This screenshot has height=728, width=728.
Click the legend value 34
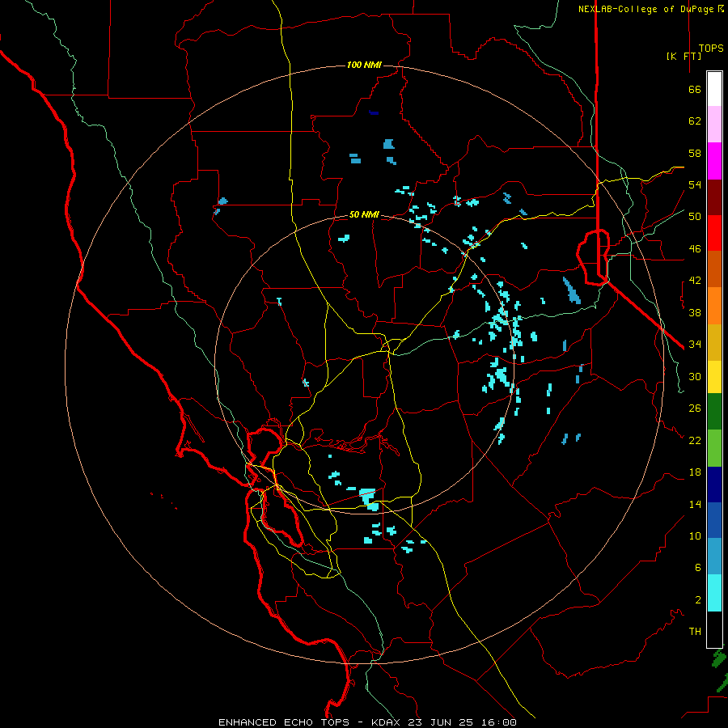coord(695,345)
